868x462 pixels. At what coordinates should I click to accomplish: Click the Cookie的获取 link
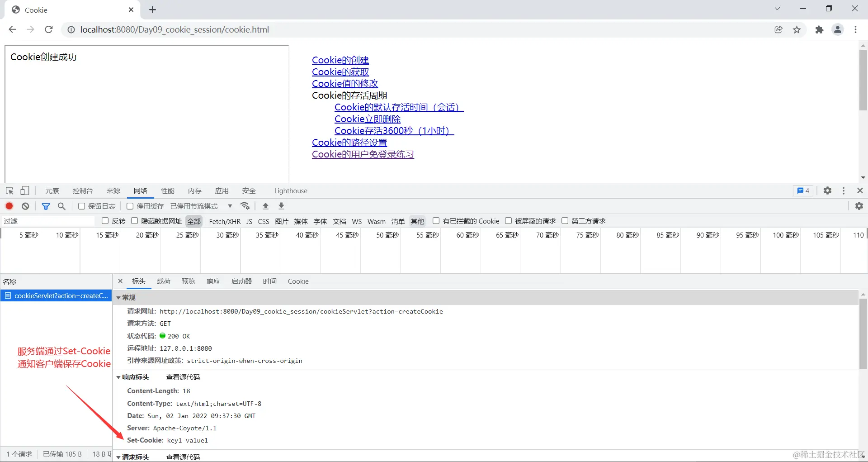pos(340,72)
